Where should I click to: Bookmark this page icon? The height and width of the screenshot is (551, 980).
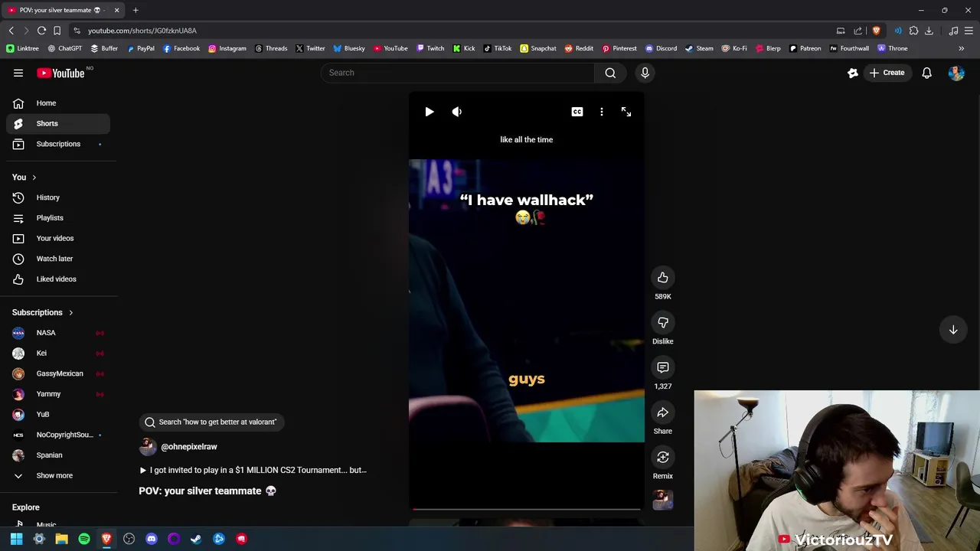(x=57, y=31)
